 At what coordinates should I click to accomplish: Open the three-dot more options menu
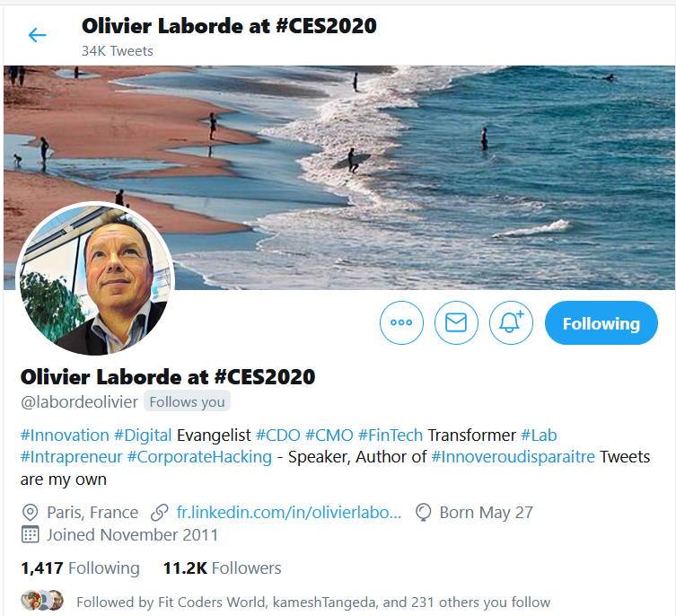pos(401,322)
